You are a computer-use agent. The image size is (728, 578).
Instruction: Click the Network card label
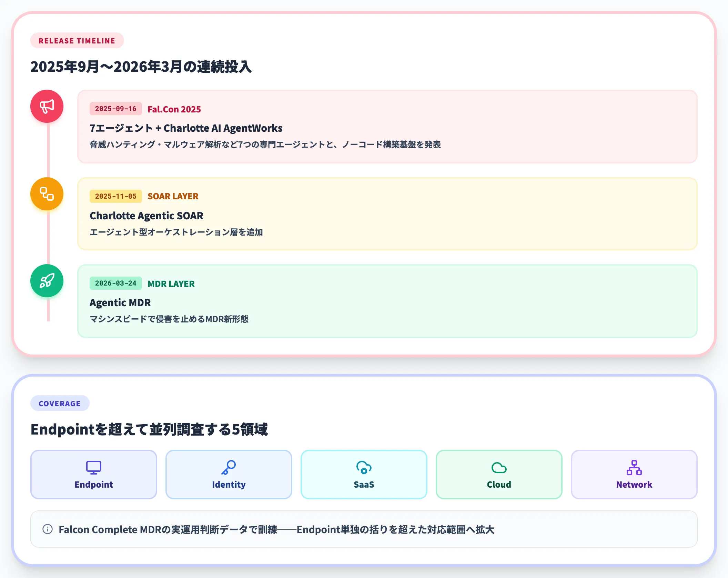(x=634, y=485)
